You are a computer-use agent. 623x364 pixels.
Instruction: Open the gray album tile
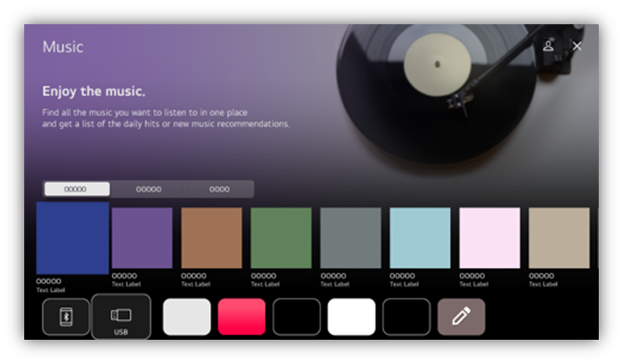tap(350, 238)
